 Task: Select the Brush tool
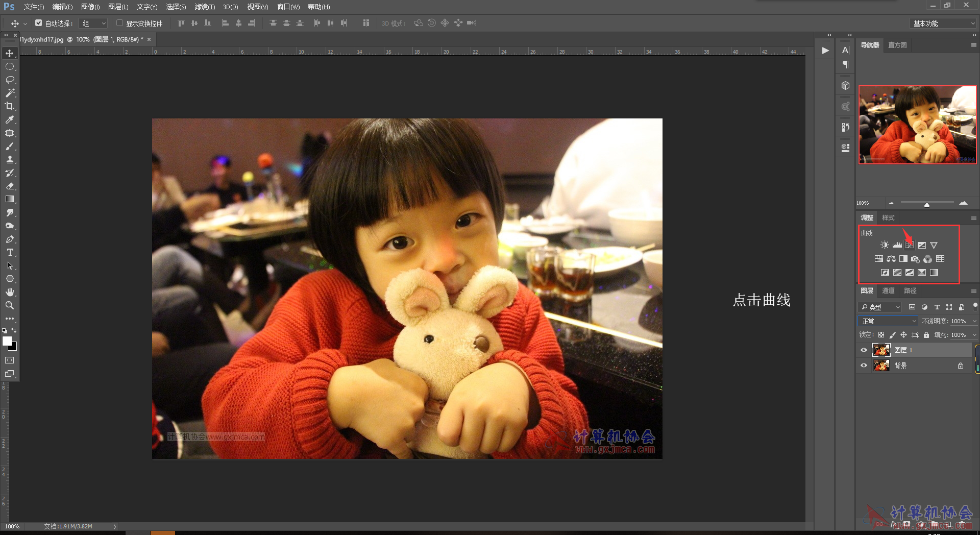point(10,146)
